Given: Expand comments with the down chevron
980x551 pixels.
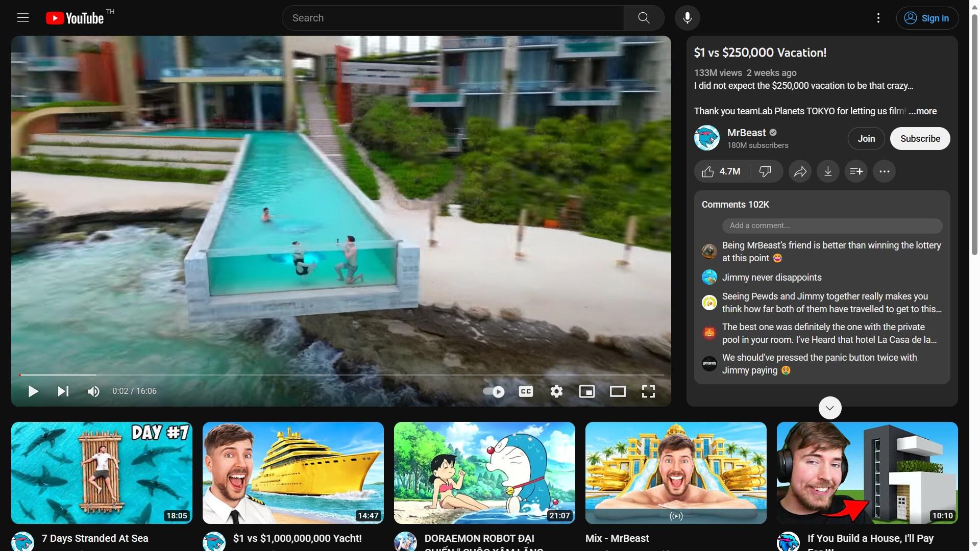Looking at the screenshot, I should tap(829, 408).
